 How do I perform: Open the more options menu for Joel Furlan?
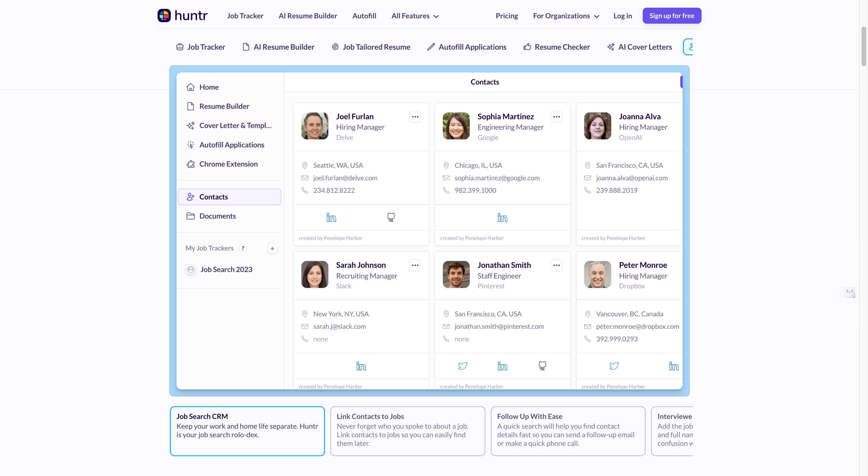415,117
